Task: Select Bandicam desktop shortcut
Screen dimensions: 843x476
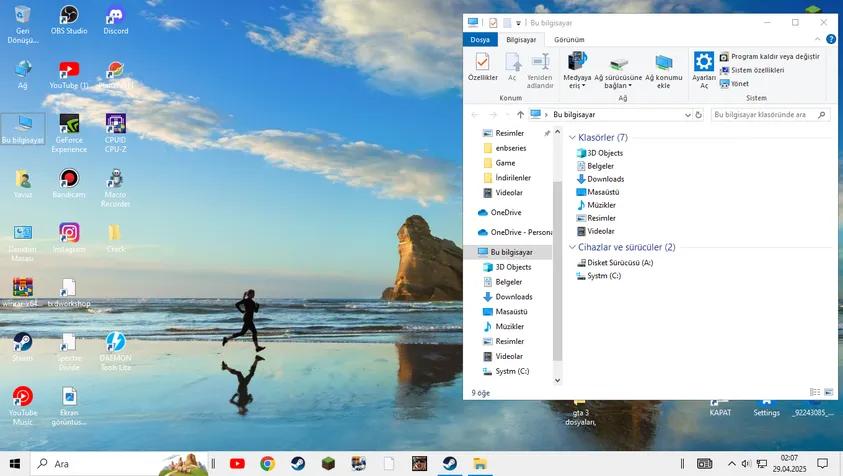Action: tap(69, 183)
